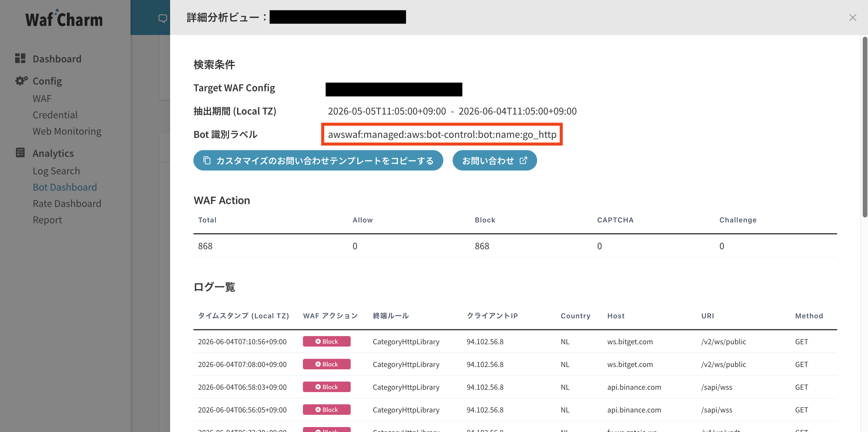Click the Block badge in 06:58:03 row
The image size is (868, 432).
click(327, 387)
